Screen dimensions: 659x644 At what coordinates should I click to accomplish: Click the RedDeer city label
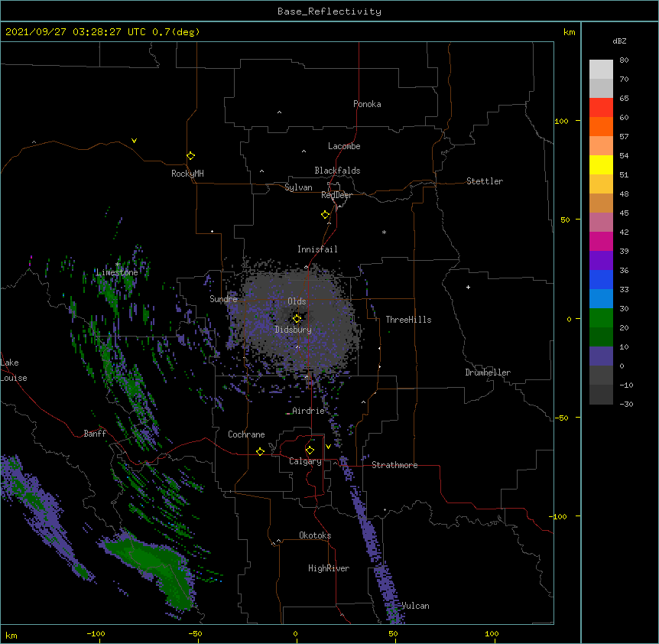336,195
